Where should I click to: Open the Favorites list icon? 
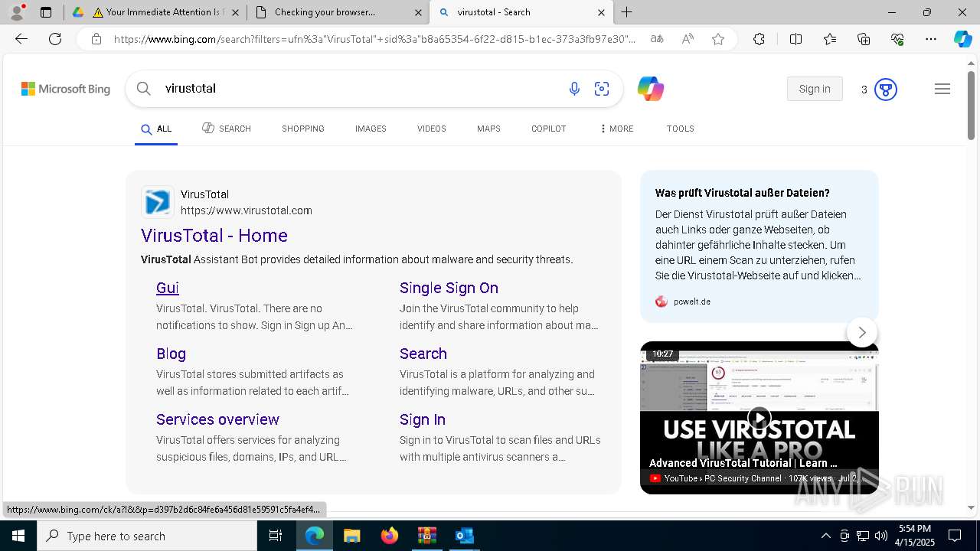click(x=830, y=39)
